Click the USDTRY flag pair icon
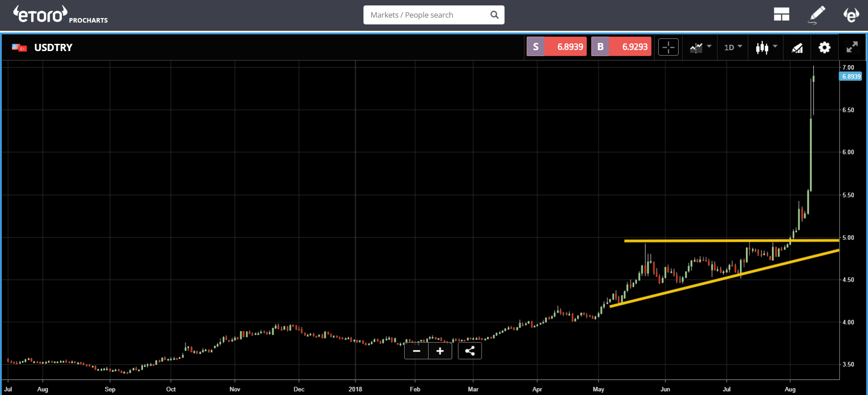Viewport: 868px width, 395px height. coord(19,47)
